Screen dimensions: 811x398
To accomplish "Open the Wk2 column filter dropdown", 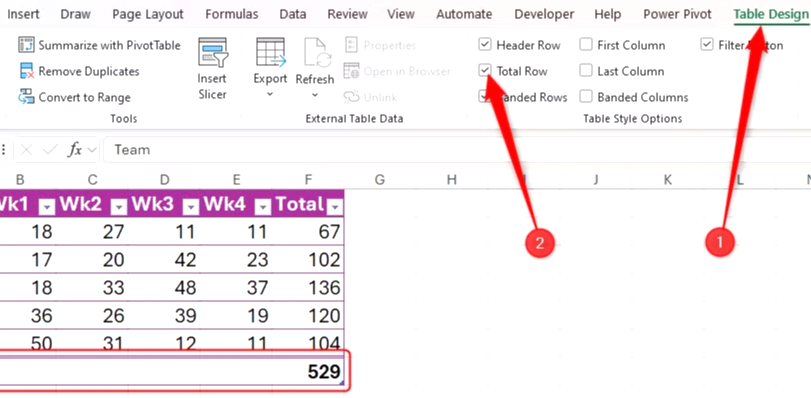I will pyautogui.click(x=119, y=207).
